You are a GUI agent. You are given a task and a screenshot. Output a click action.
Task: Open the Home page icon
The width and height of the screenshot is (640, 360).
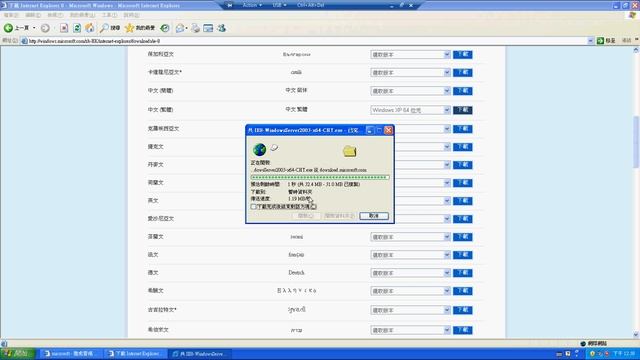pos(90,28)
